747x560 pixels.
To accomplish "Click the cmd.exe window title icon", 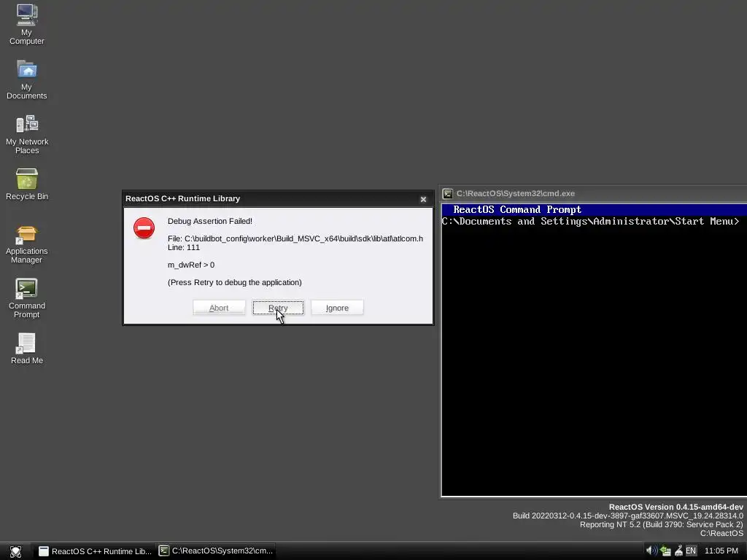I will click(447, 193).
